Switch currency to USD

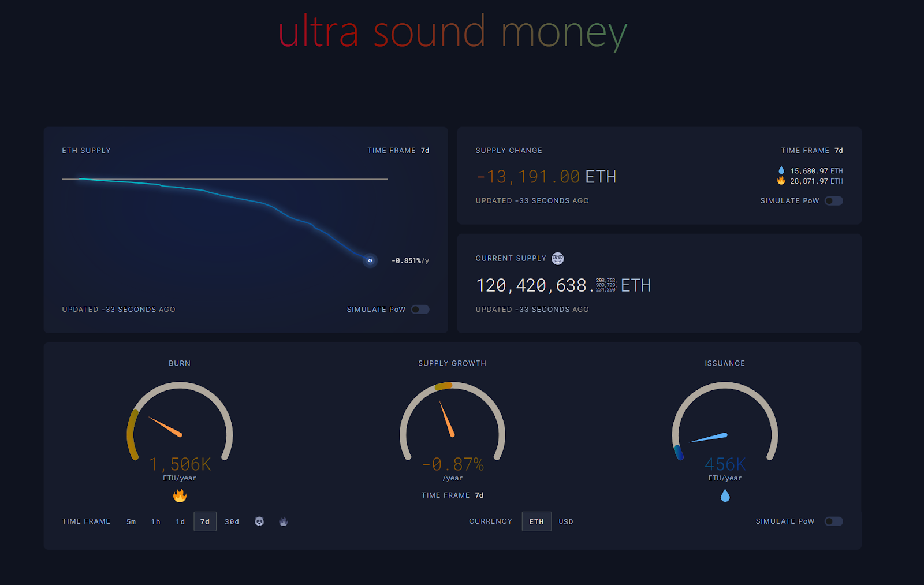566,521
